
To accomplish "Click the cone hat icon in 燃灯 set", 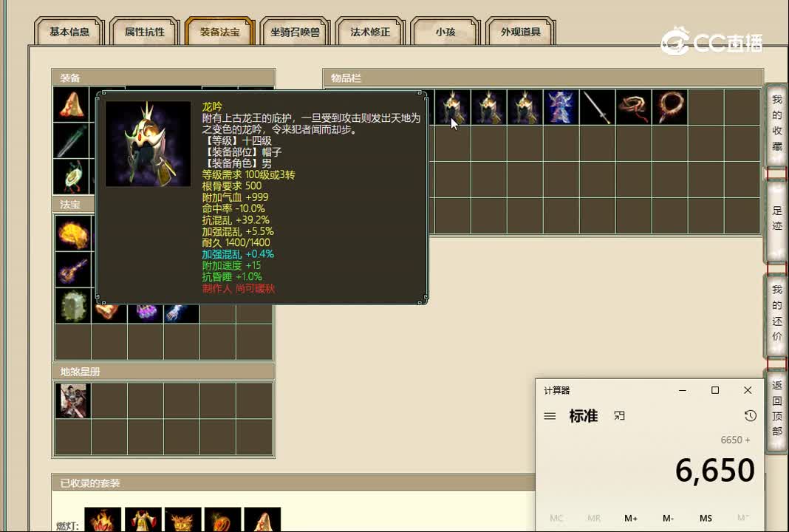I will [x=262, y=519].
